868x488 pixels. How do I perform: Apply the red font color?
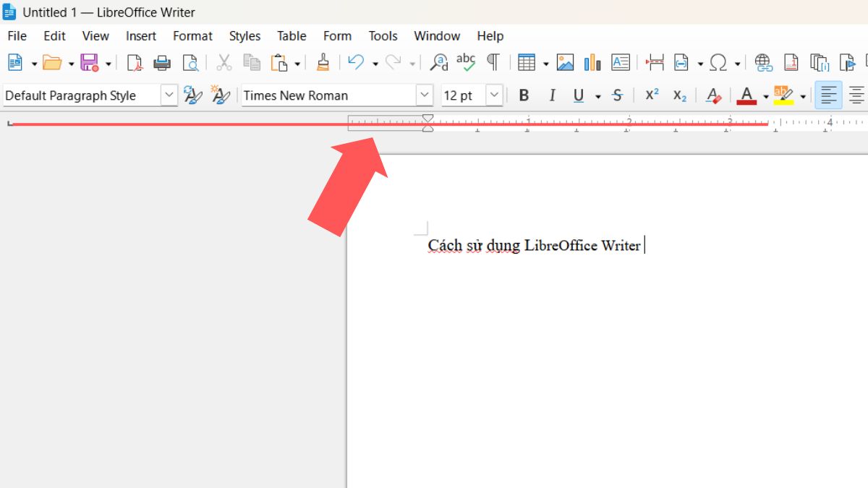tap(746, 95)
